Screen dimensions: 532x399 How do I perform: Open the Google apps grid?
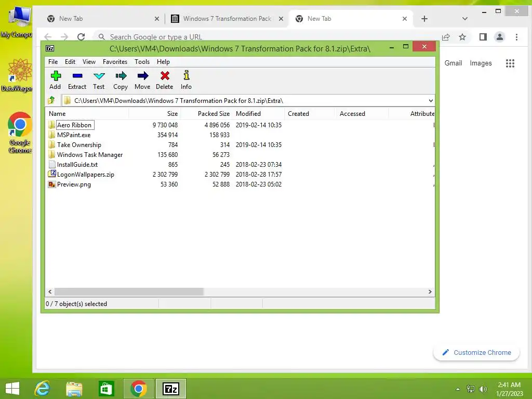pyautogui.click(x=510, y=63)
